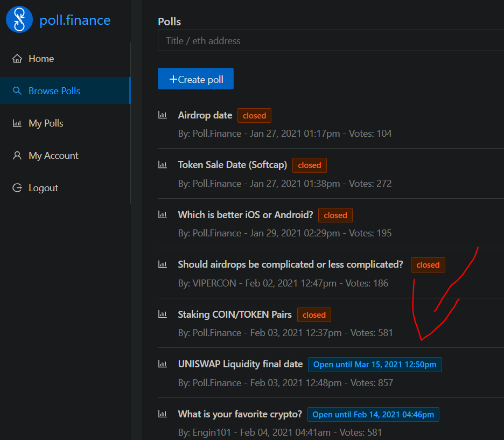Click chart icon beside Airdrop date poll
Viewport: 504px width, 440px height.
(162, 115)
